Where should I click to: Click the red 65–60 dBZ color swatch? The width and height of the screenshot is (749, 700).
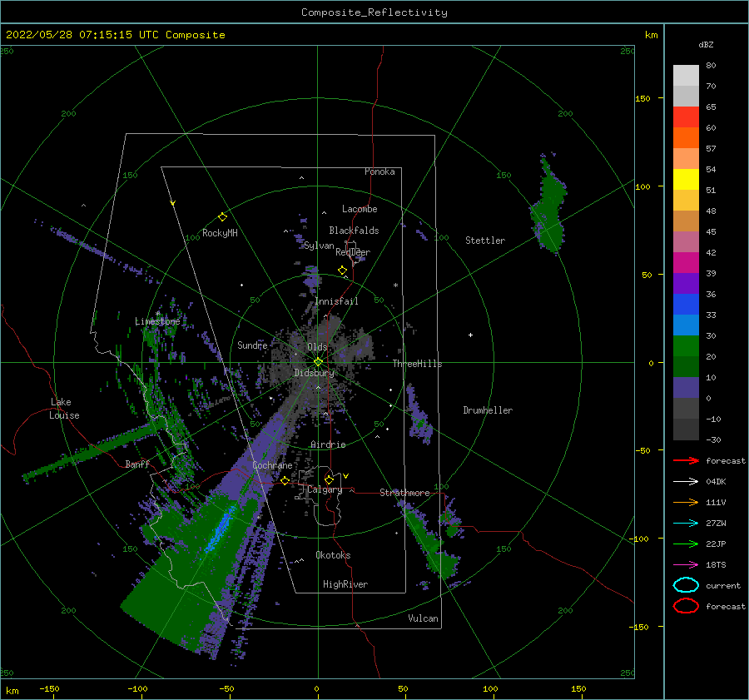(686, 117)
